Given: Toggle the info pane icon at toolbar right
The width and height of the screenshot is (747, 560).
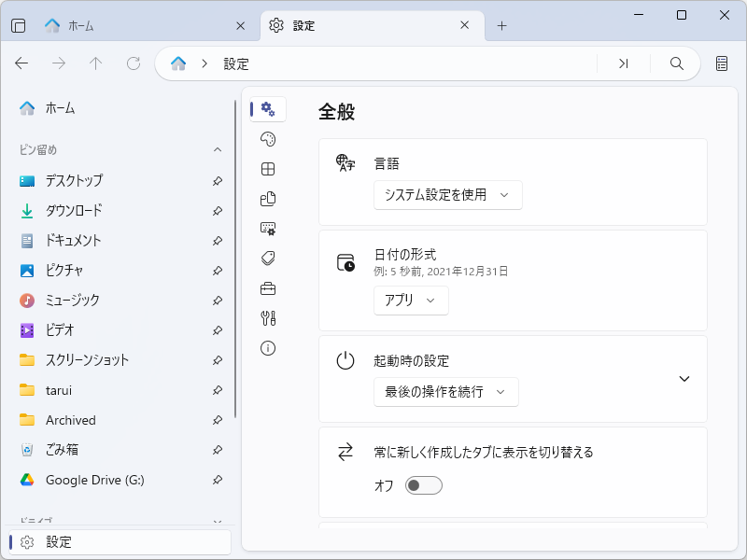Looking at the screenshot, I should (x=722, y=63).
